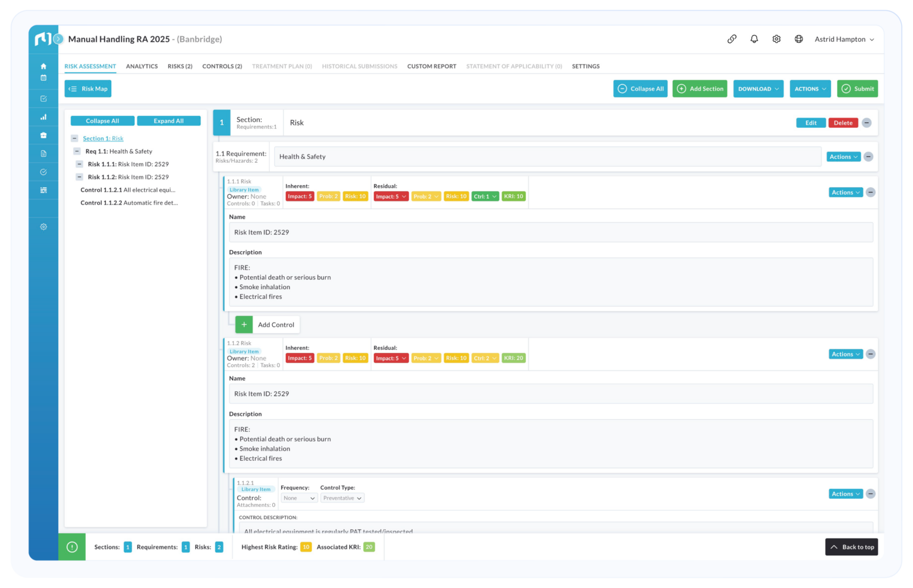This screenshot has width=913, height=588.
Task: Open the Control Type Preventative dropdown
Action: 342,498
